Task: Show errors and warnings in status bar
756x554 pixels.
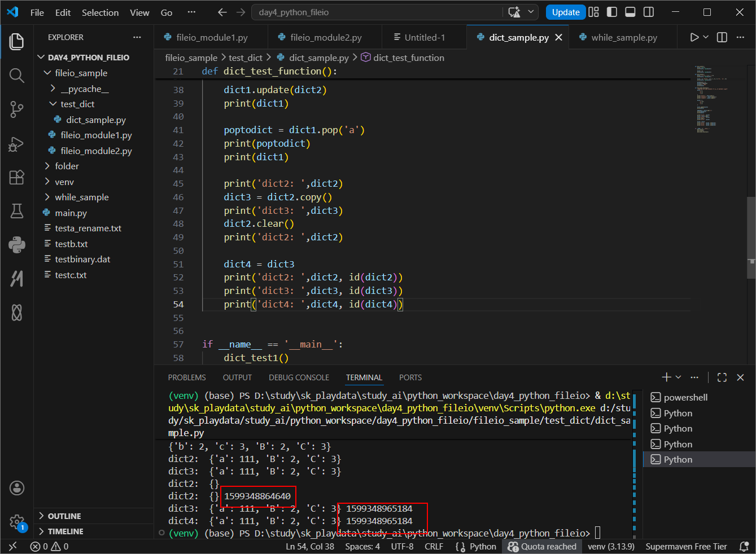Action: click(50, 547)
